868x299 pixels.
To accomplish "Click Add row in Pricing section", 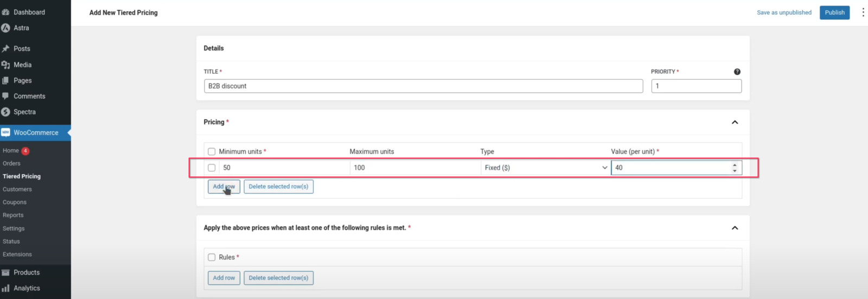I will coord(224,187).
